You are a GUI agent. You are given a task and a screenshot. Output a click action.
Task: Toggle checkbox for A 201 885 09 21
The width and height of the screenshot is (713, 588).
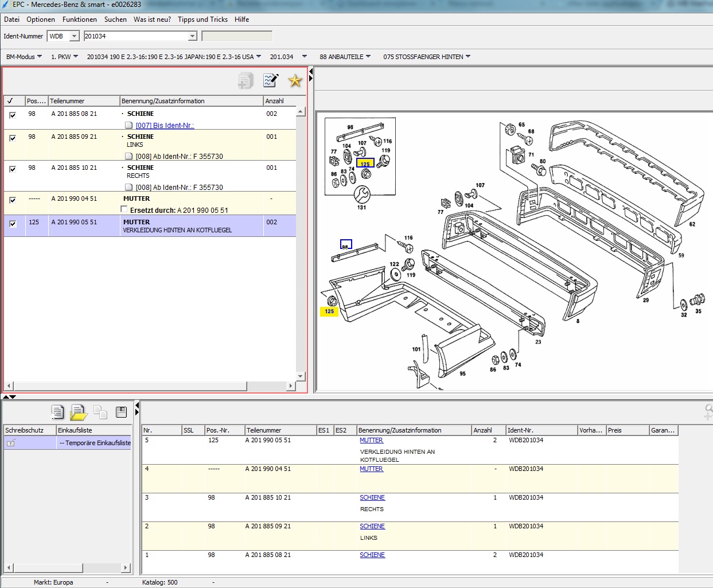click(13, 138)
